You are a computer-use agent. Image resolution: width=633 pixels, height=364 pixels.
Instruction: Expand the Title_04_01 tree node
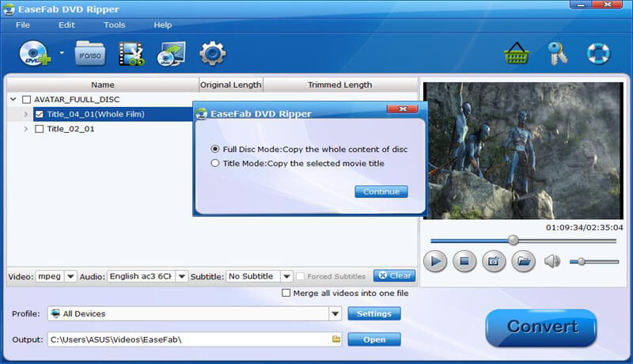coord(26,114)
